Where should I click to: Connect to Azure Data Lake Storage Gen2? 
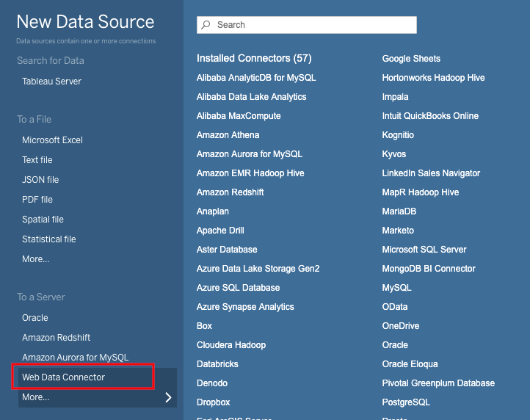(258, 269)
